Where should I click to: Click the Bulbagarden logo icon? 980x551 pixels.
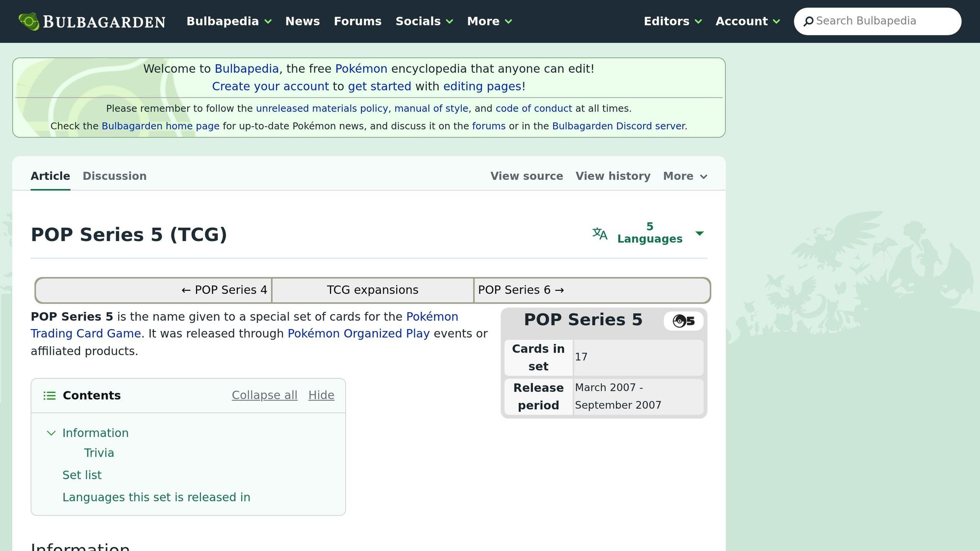tap(29, 22)
